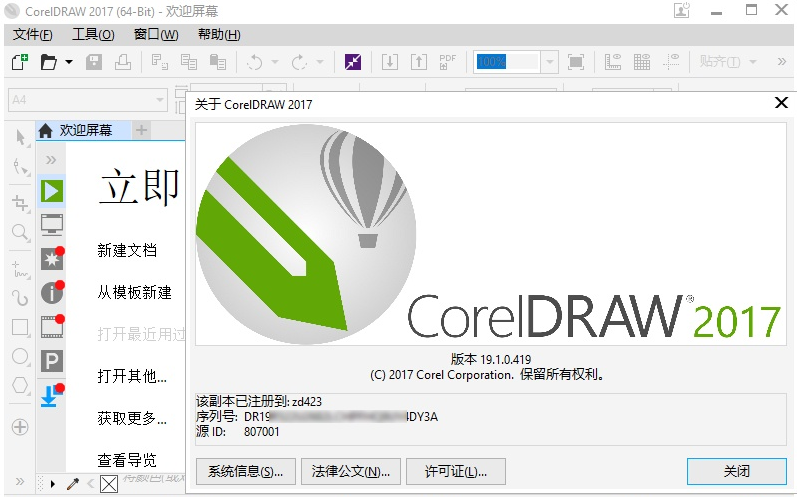Open the 文件(F) menu
Image resolution: width=797 pixels, height=497 pixels.
(33, 34)
